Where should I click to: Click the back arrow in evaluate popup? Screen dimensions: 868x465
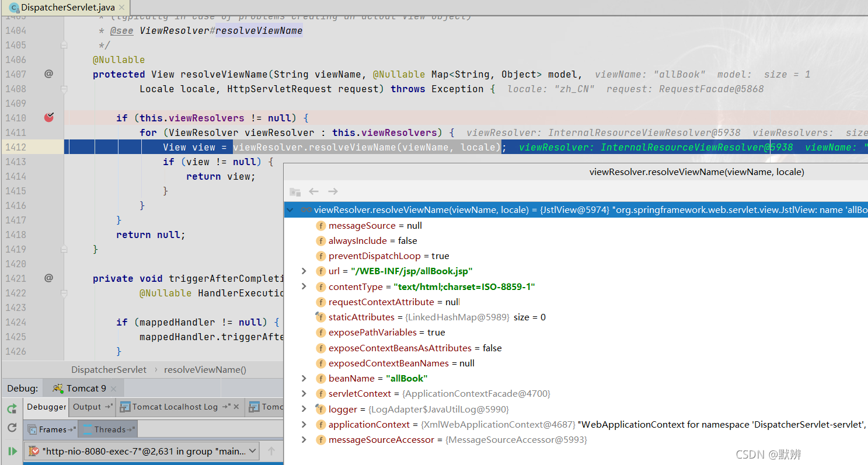pyautogui.click(x=314, y=191)
